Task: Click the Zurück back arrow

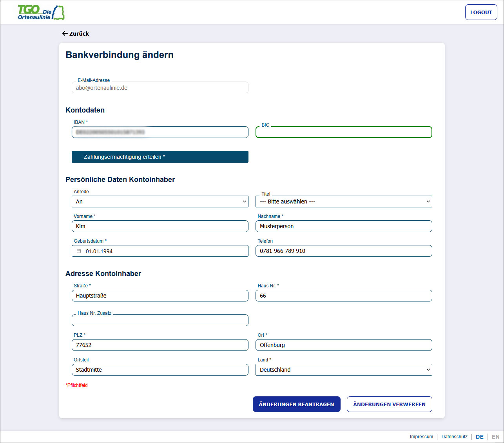Action: (65, 34)
